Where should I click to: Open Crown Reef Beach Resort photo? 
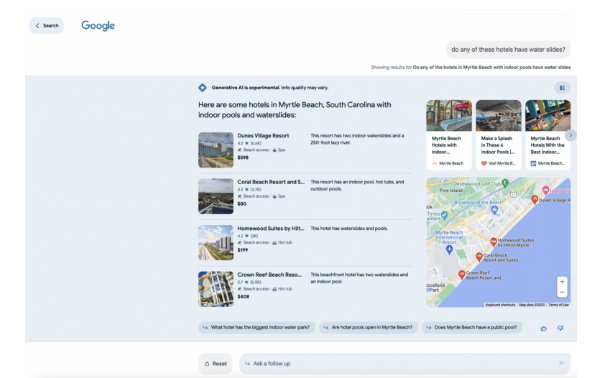(216, 289)
